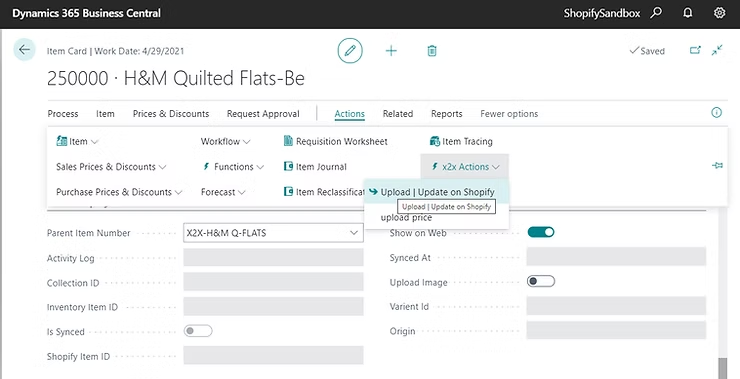Click the Functions lightning icon
740x379 pixels.
pos(206,166)
